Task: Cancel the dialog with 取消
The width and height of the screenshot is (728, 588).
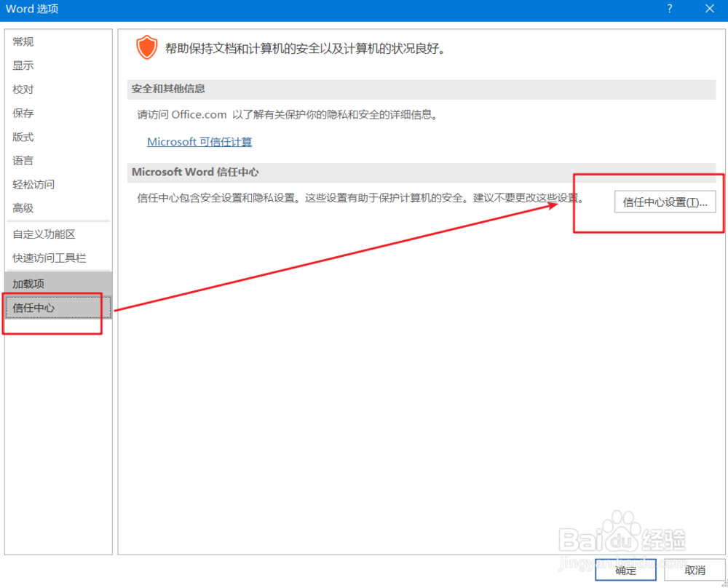Action: [x=695, y=570]
